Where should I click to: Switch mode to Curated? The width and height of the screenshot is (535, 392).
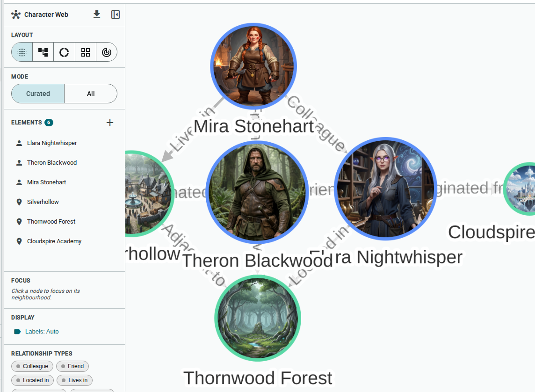(x=38, y=94)
